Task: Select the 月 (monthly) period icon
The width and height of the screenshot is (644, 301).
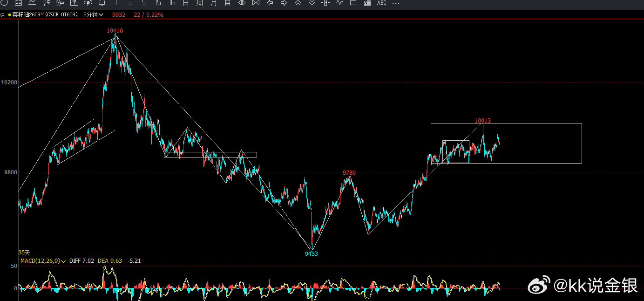Action: coord(214,3)
